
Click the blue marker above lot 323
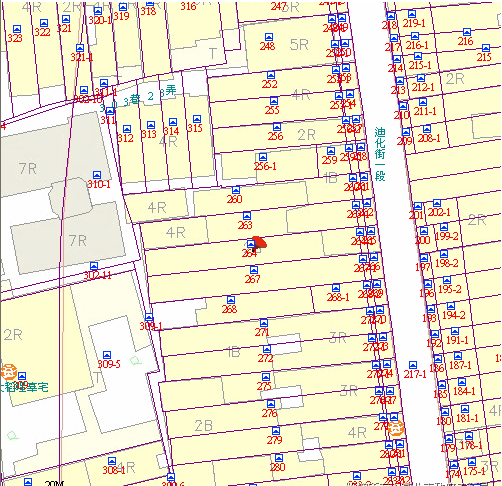point(17,29)
